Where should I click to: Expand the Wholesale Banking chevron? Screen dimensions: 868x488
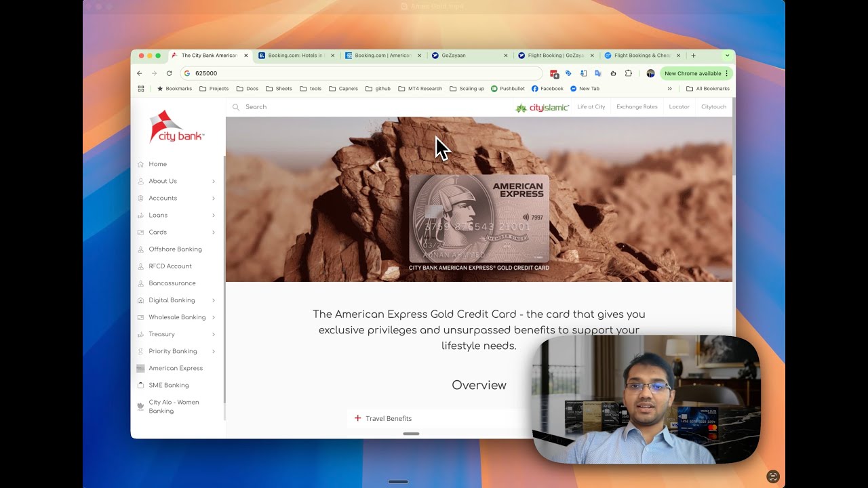pyautogui.click(x=214, y=317)
